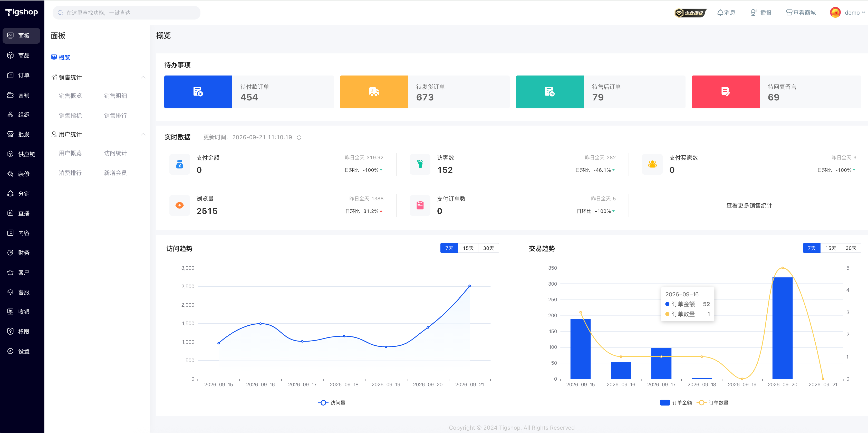868x433 pixels.
Task: Open the demo user account dropdown
Action: (847, 13)
